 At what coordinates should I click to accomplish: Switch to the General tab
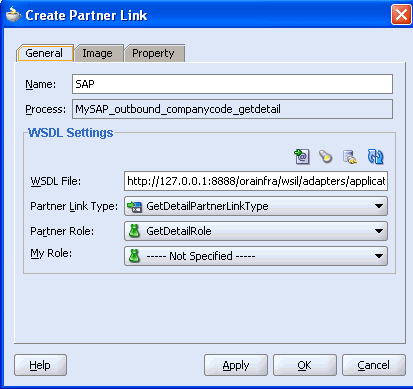[45, 53]
